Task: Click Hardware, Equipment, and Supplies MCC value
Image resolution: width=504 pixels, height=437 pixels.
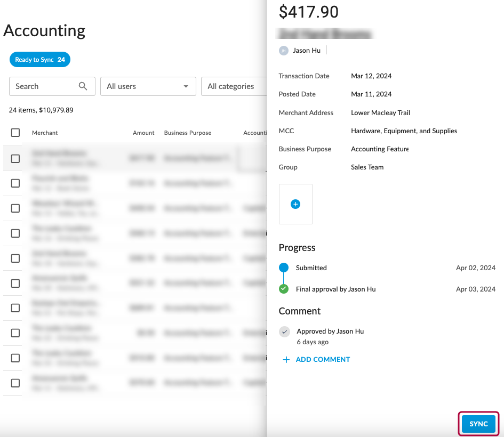Action: click(x=404, y=131)
